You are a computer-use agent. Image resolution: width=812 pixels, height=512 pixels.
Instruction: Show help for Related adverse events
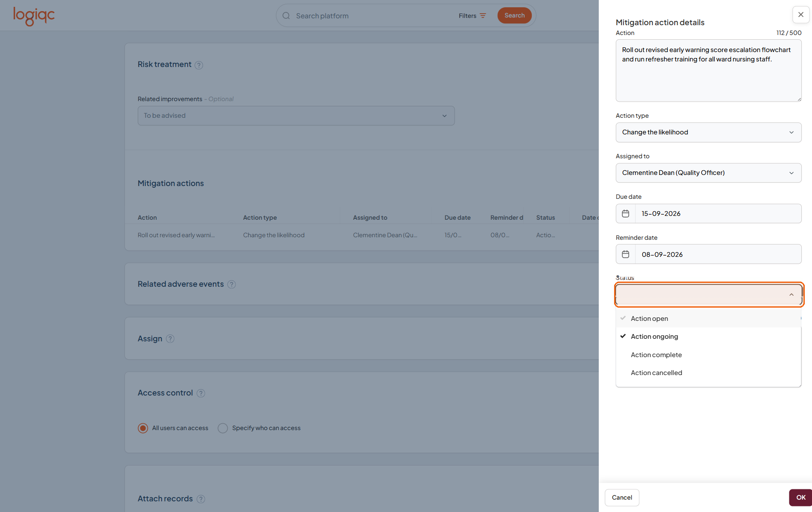(x=232, y=284)
